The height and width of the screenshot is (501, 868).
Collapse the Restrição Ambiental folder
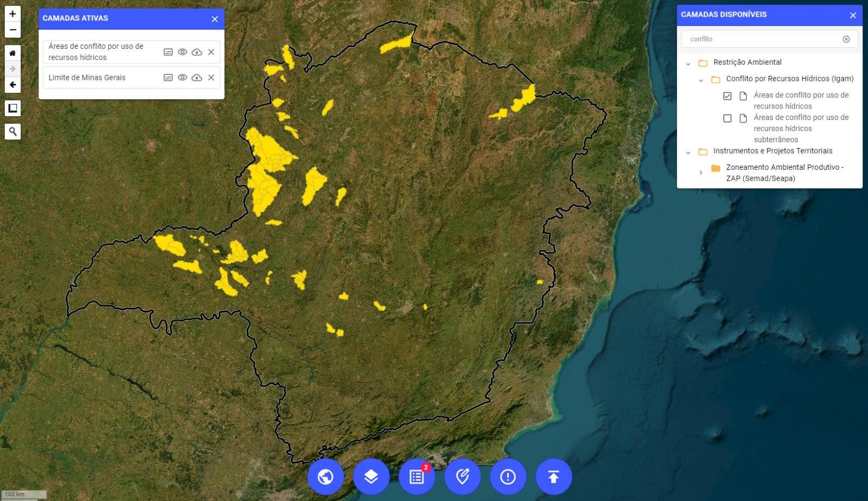point(688,64)
